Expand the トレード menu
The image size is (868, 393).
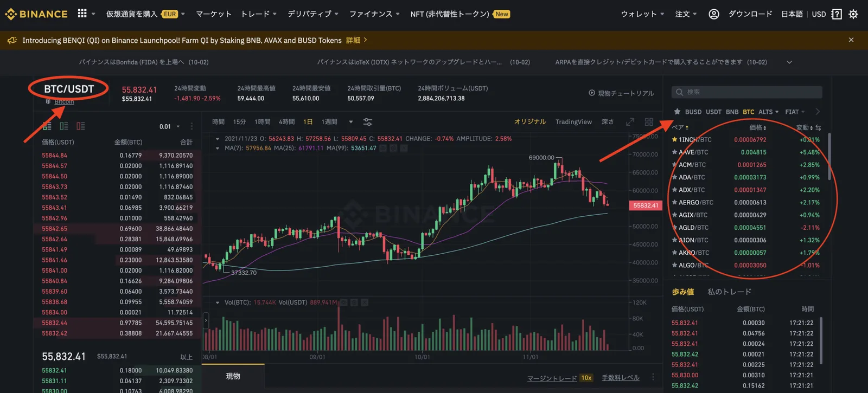pos(259,14)
